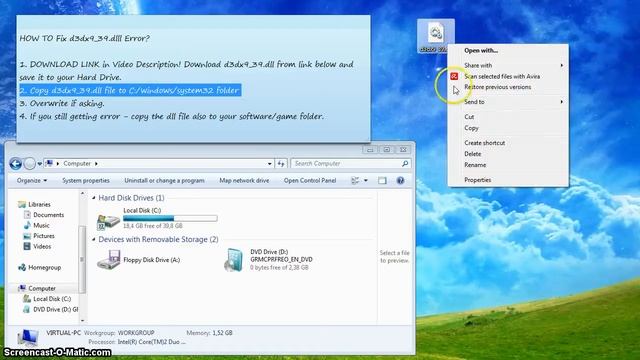Select Music library

(41, 225)
